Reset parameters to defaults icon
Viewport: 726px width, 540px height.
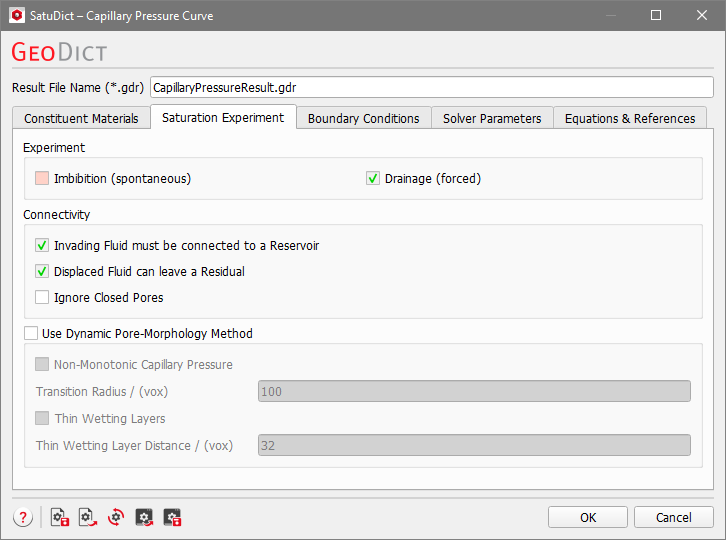click(x=116, y=517)
